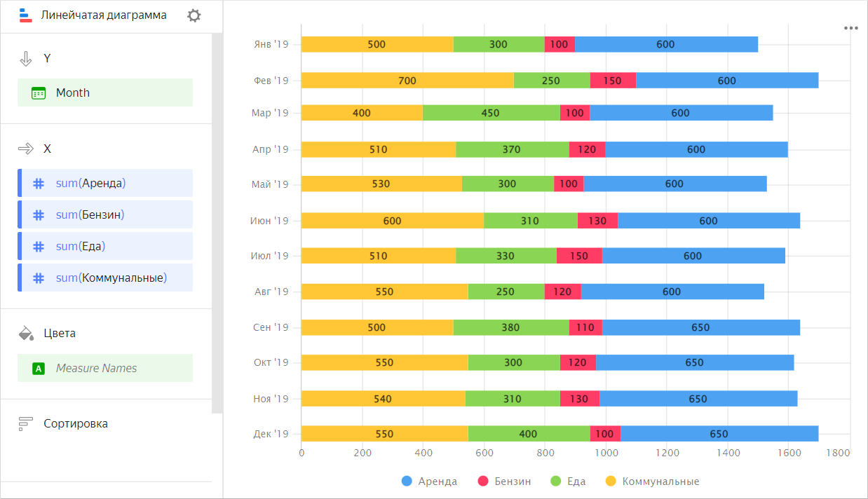This screenshot has width=868, height=499.
Task: Click the # icon on sum(Аренда)
Action: click(x=39, y=183)
